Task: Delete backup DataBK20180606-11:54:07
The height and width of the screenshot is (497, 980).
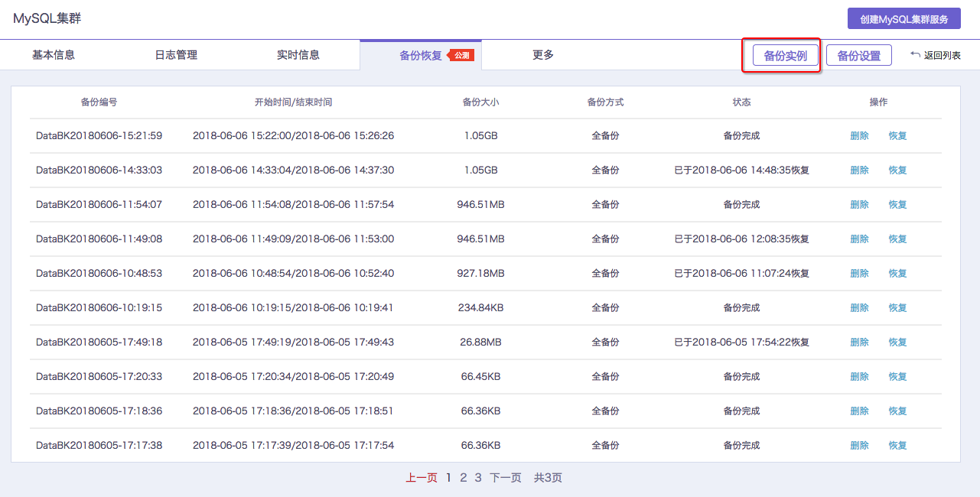Action: tap(860, 205)
